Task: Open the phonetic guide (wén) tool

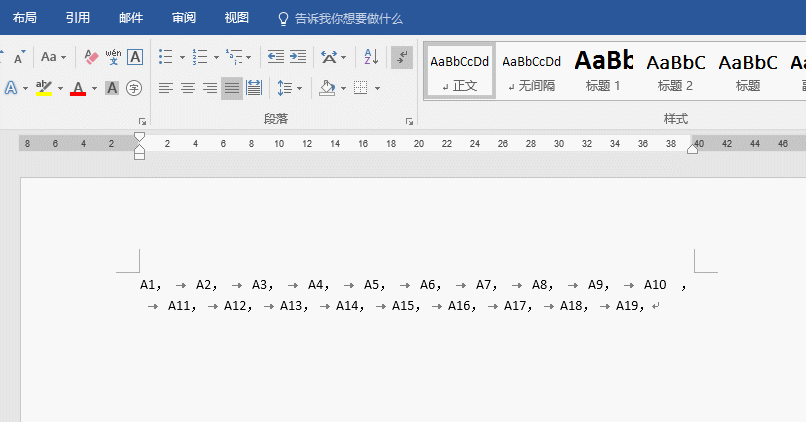Action: pyautogui.click(x=113, y=57)
